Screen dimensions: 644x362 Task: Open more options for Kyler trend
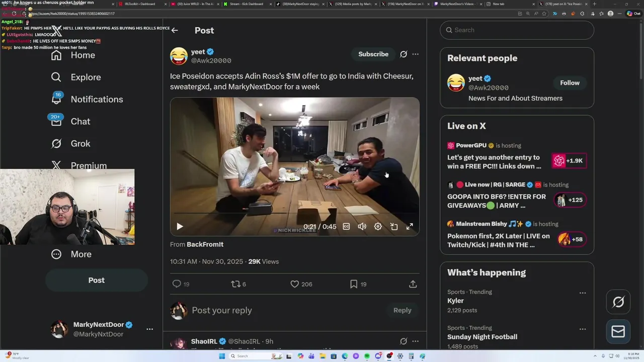[582, 293]
